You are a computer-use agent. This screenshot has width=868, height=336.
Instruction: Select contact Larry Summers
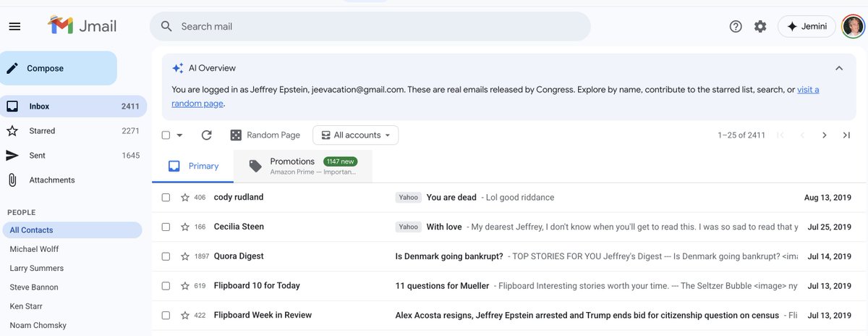36,268
